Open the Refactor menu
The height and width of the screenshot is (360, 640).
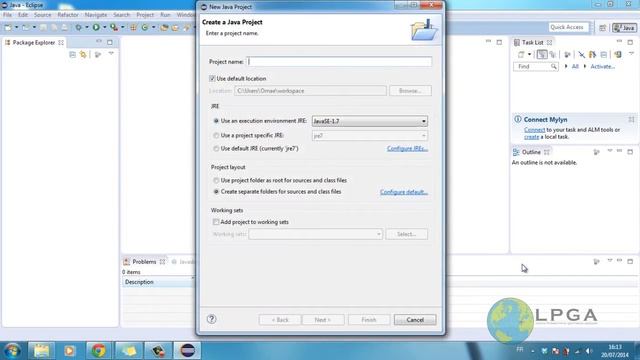(68, 15)
